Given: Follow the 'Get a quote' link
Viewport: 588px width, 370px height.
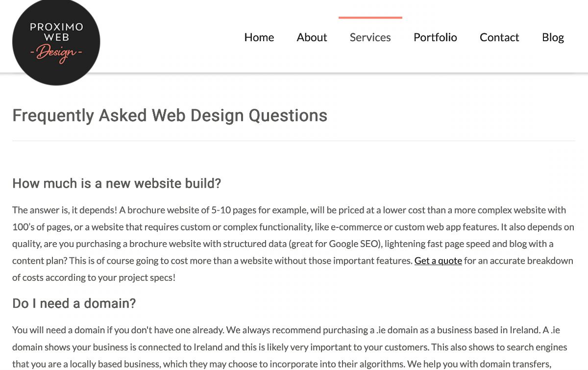Looking at the screenshot, I should pos(438,261).
